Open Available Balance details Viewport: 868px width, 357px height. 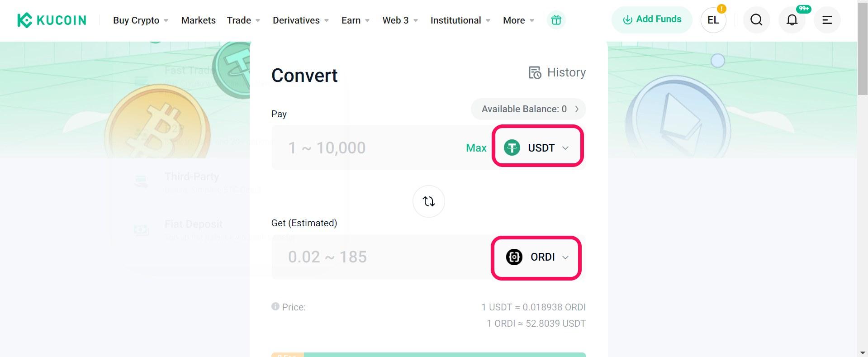[528, 109]
